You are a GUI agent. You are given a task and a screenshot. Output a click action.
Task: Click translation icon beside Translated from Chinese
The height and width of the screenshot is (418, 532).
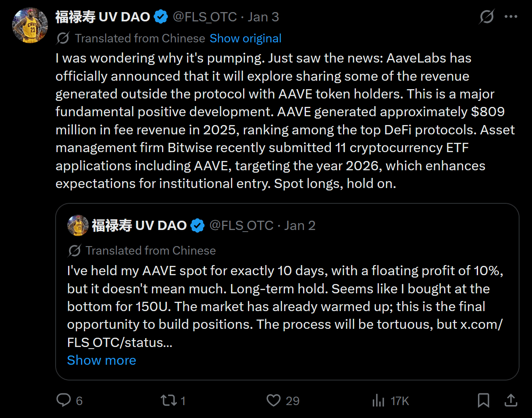point(63,38)
